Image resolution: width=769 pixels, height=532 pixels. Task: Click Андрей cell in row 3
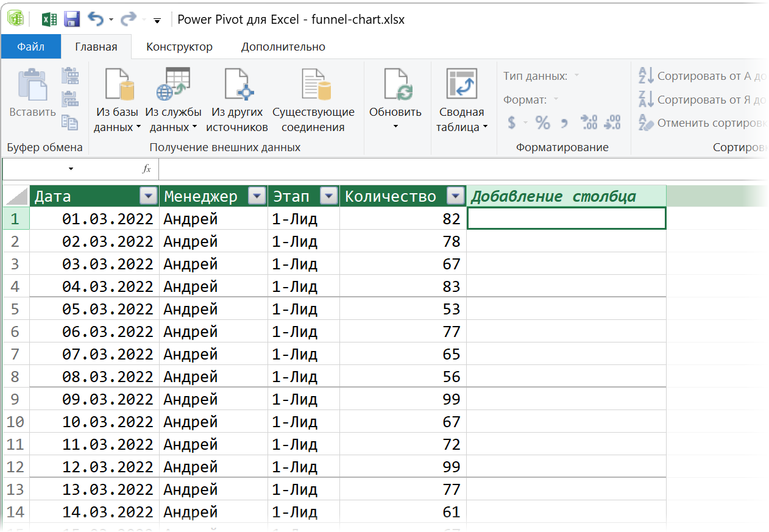click(214, 264)
